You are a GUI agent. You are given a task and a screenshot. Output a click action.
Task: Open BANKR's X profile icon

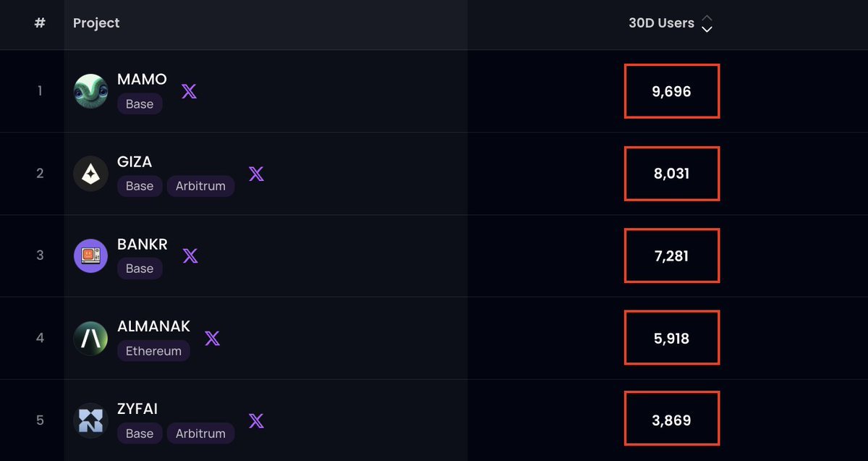190,256
